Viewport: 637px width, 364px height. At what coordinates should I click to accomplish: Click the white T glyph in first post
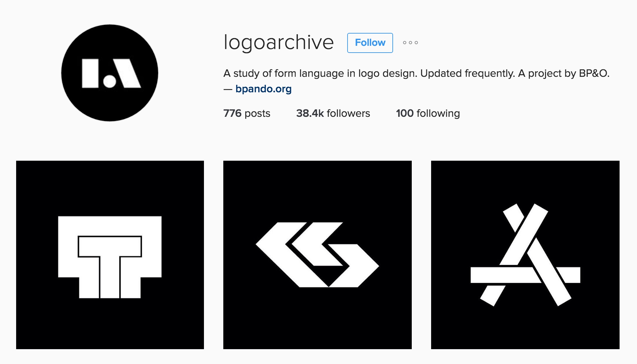coord(110,257)
